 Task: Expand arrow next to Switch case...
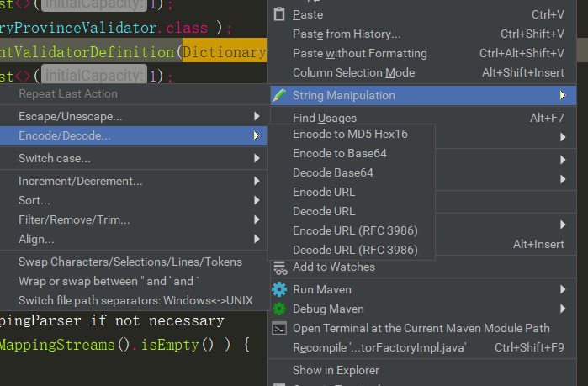pos(257,158)
